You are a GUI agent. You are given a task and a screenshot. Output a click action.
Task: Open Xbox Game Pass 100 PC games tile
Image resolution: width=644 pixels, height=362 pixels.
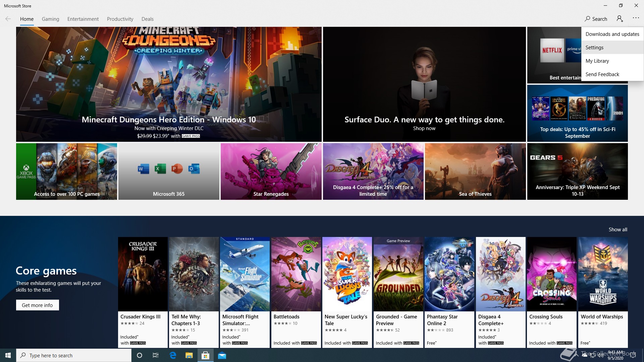66,172
